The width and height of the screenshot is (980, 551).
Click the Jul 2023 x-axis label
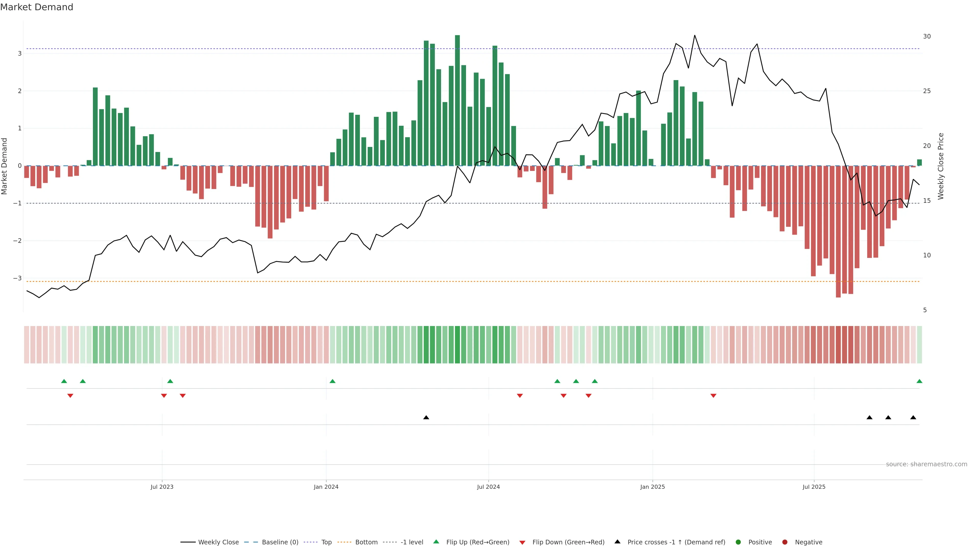pyautogui.click(x=162, y=487)
